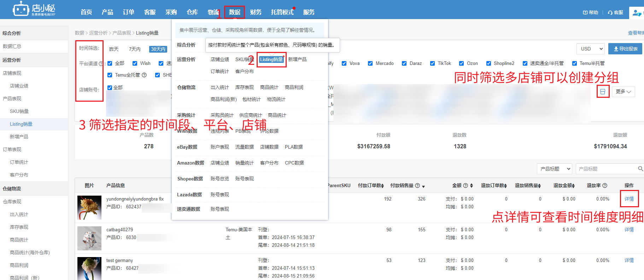Uncheck the Ozon checkbox
The height and width of the screenshot is (280, 644).
coord(461,63)
